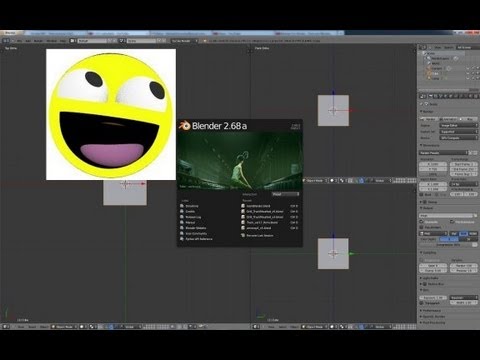Toggle the Overwrite checkbox in Output panel
The image size is (480, 360).
pos(422,222)
